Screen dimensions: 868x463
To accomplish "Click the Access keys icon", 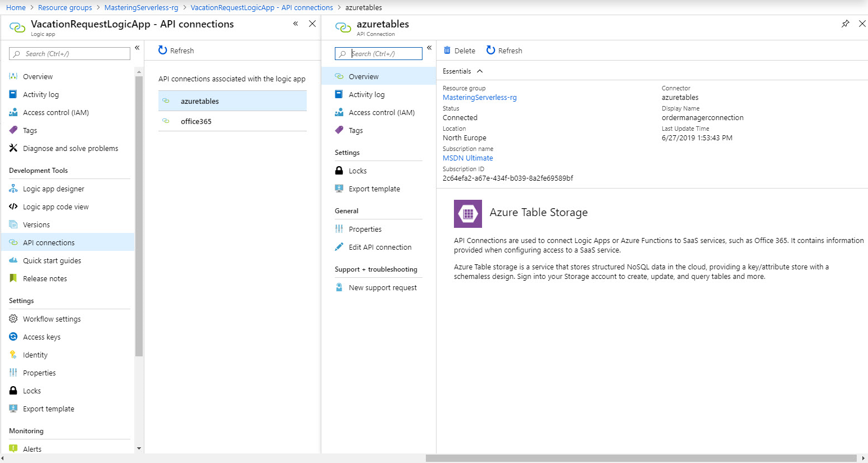I will click(13, 337).
